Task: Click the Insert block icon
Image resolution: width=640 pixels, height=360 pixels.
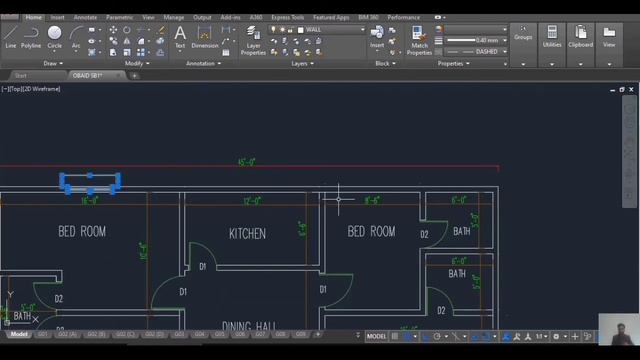Action: tap(377, 36)
